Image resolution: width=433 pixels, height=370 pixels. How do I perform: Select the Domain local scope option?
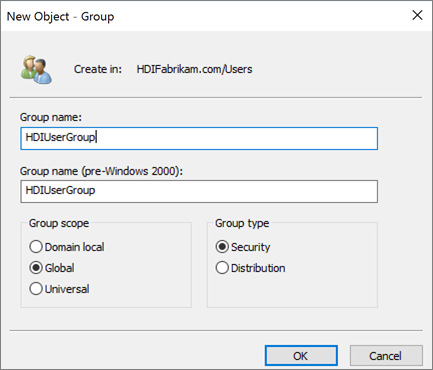coord(67,247)
